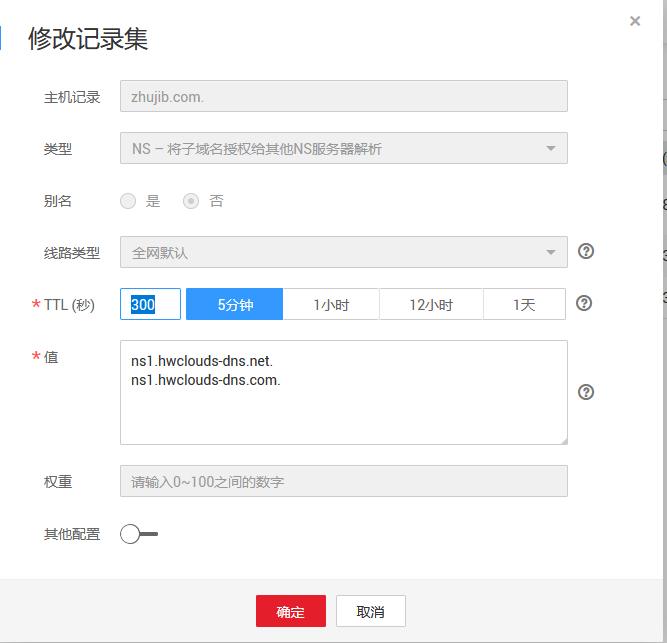Select the 5分钟 TTL preset
Screen dimensions: 667x643
[235, 304]
